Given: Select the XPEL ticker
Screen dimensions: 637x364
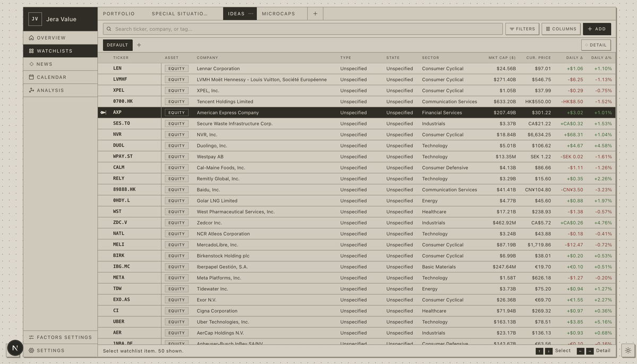Looking at the screenshot, I should tap(118, 90).
